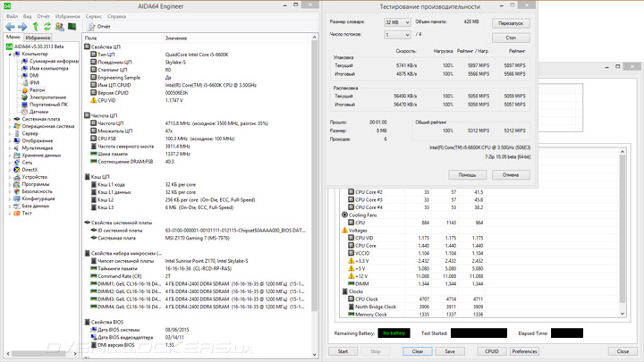Switch to the Избранное tab in sidebar
This screenshot has height=362, width=644.
pos(38,38)
